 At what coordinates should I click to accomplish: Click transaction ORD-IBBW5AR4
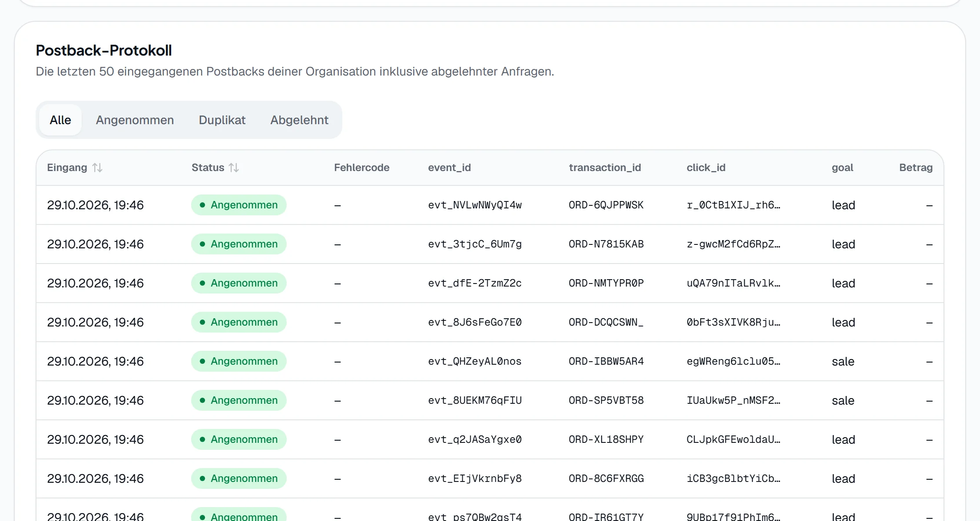pos(606,361)
